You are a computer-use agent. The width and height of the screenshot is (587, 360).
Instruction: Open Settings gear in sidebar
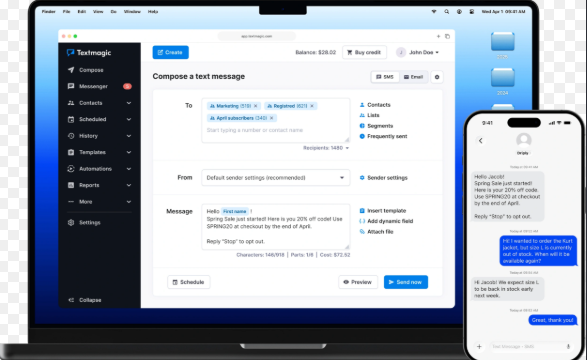pos(71,223)
